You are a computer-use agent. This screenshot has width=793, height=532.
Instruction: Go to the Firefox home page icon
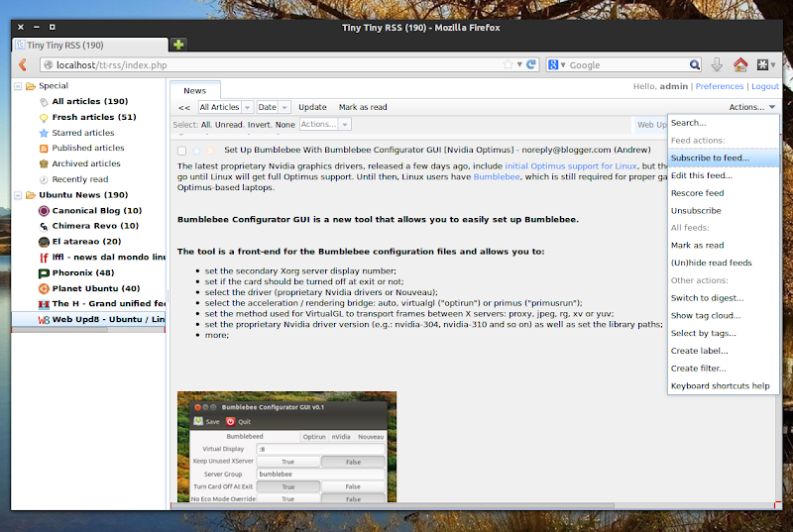pos(740,64)
